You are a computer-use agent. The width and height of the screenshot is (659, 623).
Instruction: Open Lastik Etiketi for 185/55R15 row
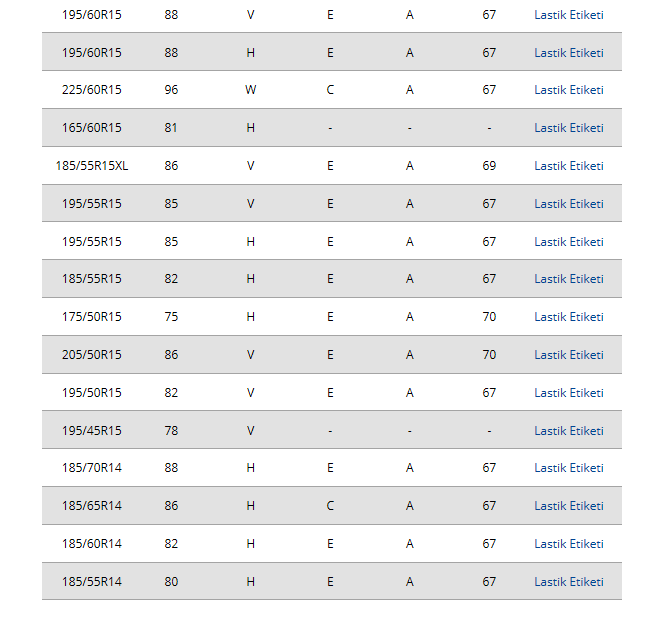pyautogui.click(x=568, y=279)
